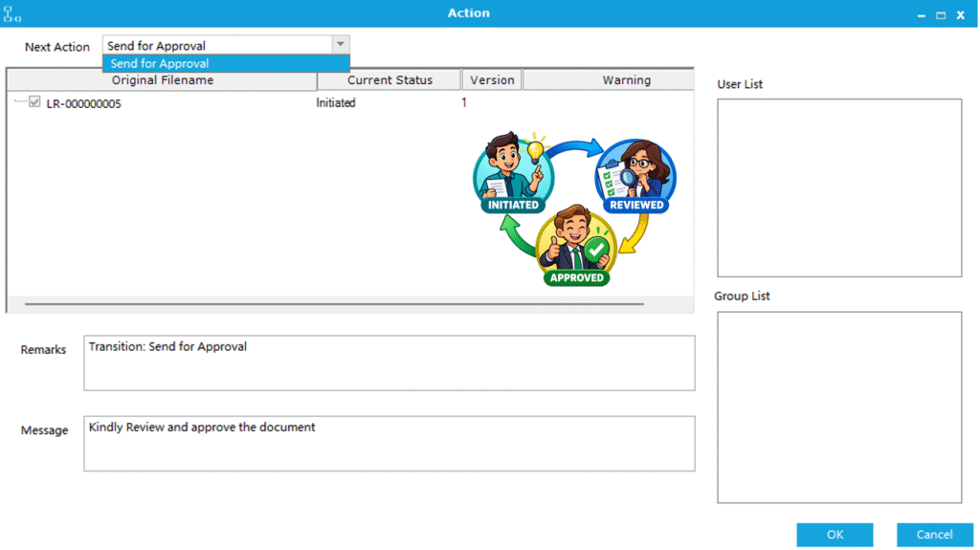Image resolution: width=980 pixels, height=550 pixels.
Task: Select the LR-000000005 filename row
Action: coord(84,103)
